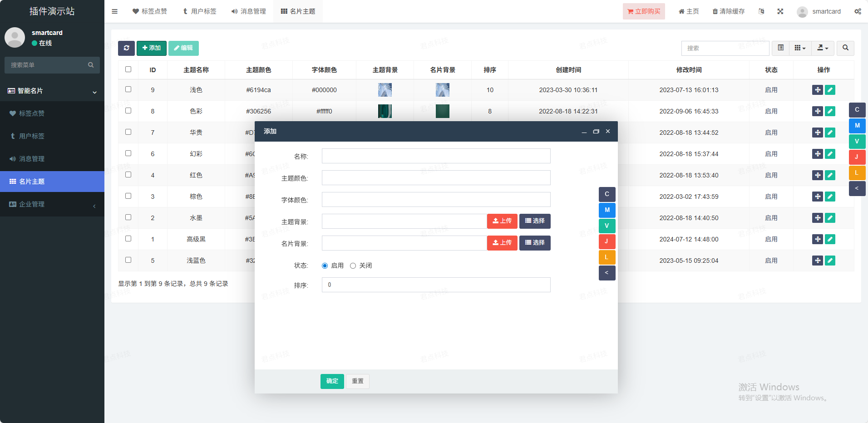Click the refresh table icon button

coord(126,48)
